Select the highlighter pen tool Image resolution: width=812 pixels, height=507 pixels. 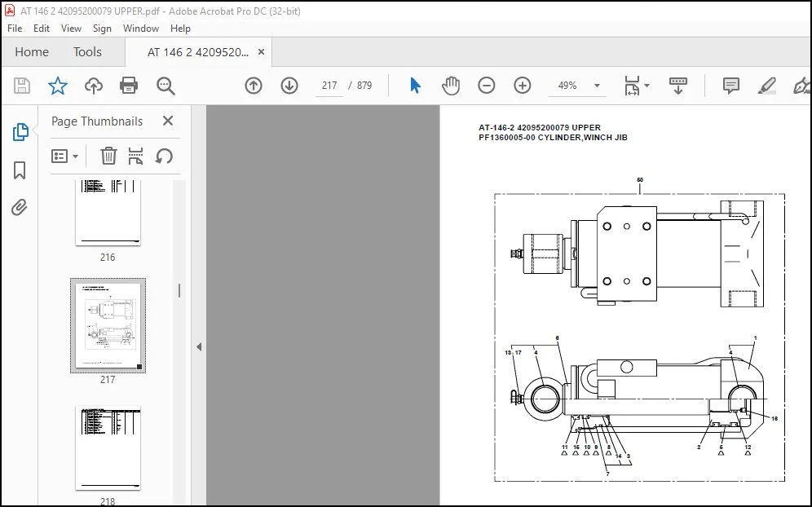click(x=766, y=86)
